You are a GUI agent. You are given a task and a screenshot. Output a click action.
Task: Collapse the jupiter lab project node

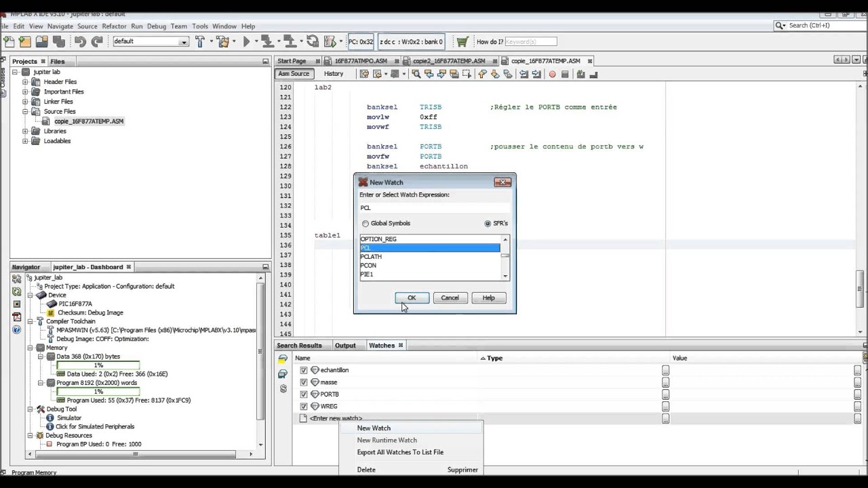coord(16,72)
